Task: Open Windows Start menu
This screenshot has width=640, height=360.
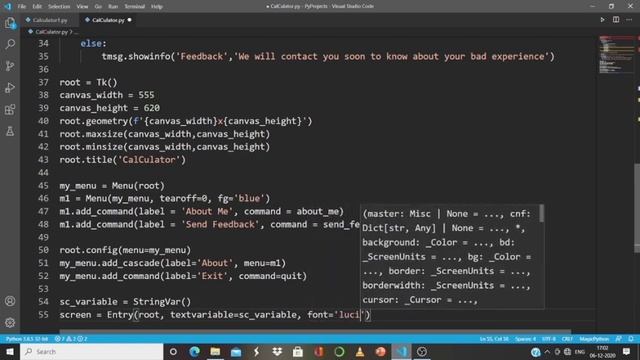Action: point(10,351)
